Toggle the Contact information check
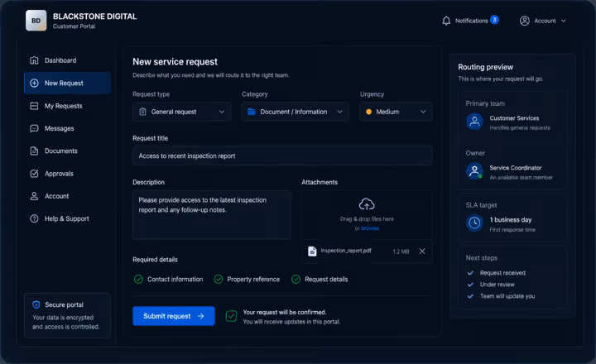This screenshot has width=596, height=364. click(x=138, y=280)
